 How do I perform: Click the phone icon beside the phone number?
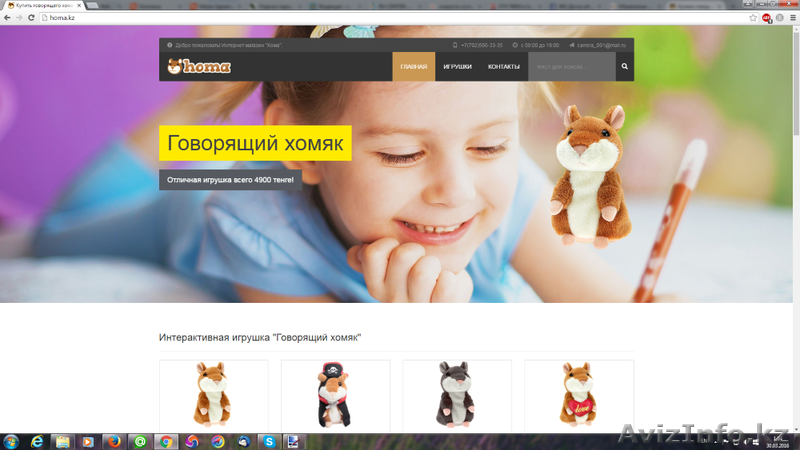pyautogui.click(x=455, y=45)
